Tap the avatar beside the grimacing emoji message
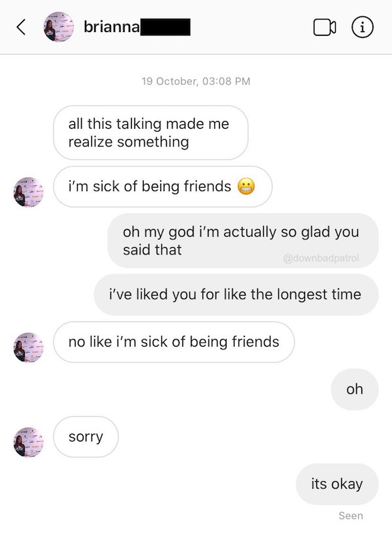This screenshot has height=533, width=392. (29, 192)
